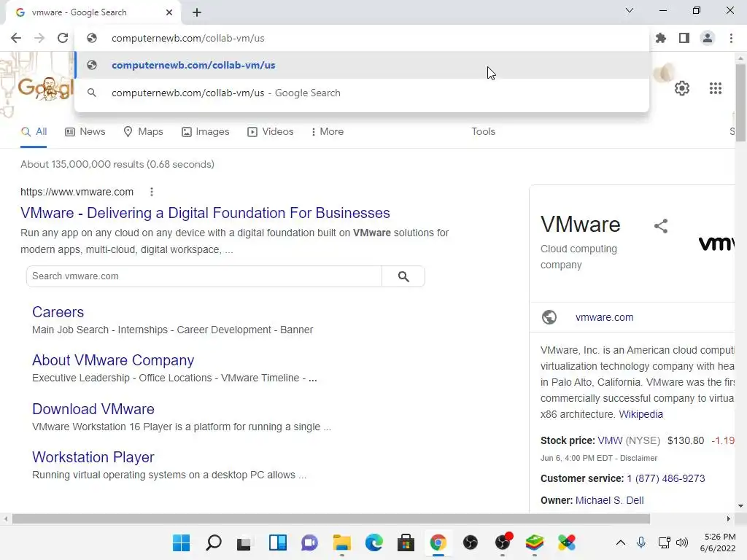
Task: Open a new tab with plus button
Action: [x=197, y=12]
